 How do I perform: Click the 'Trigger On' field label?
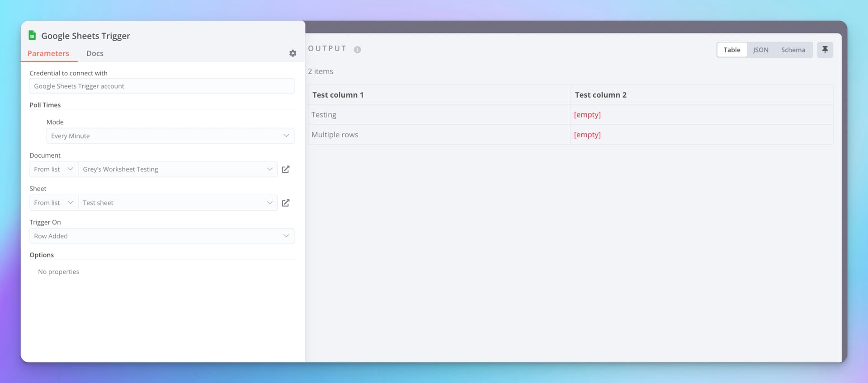45,222
